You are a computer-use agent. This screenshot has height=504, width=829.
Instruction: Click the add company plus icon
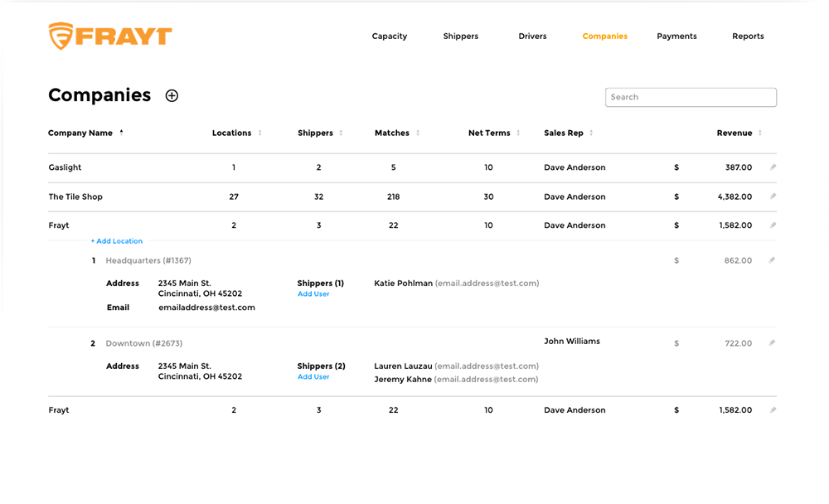tap(172, 95)
